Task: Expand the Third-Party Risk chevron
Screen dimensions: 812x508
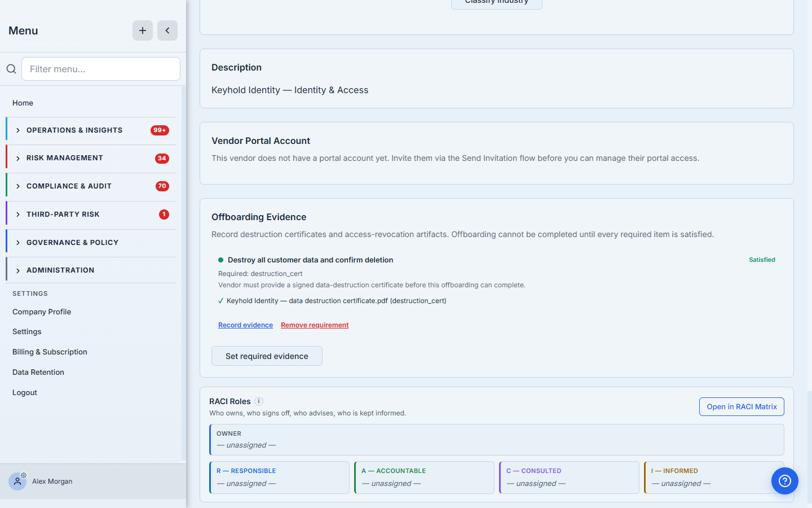Action: [18, 214]
